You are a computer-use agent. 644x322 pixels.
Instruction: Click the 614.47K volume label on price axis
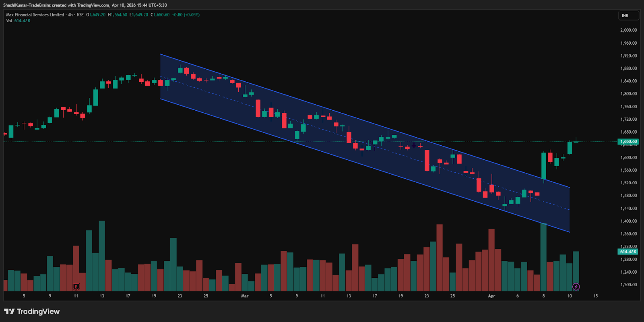coord(628,252)
